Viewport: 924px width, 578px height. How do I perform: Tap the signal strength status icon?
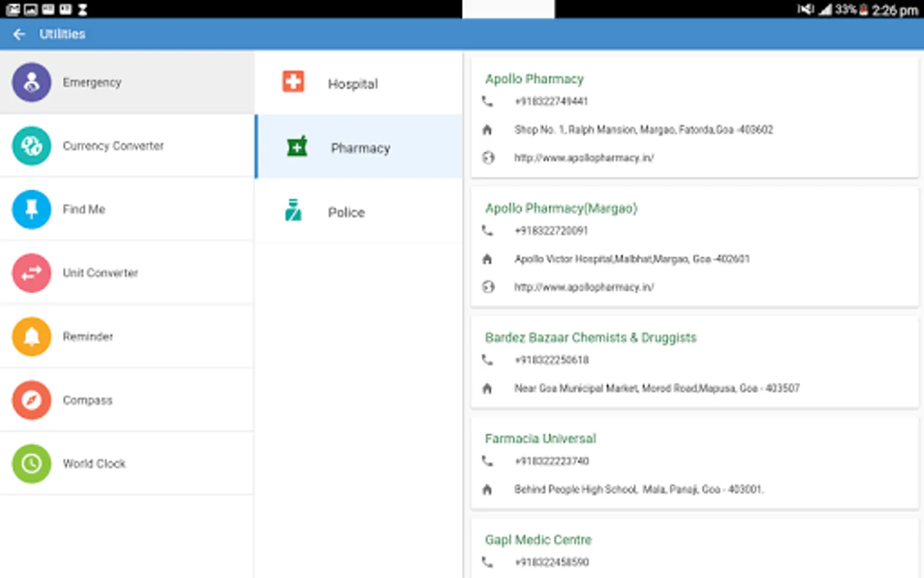pyautogui.click(x=825, y=9)
